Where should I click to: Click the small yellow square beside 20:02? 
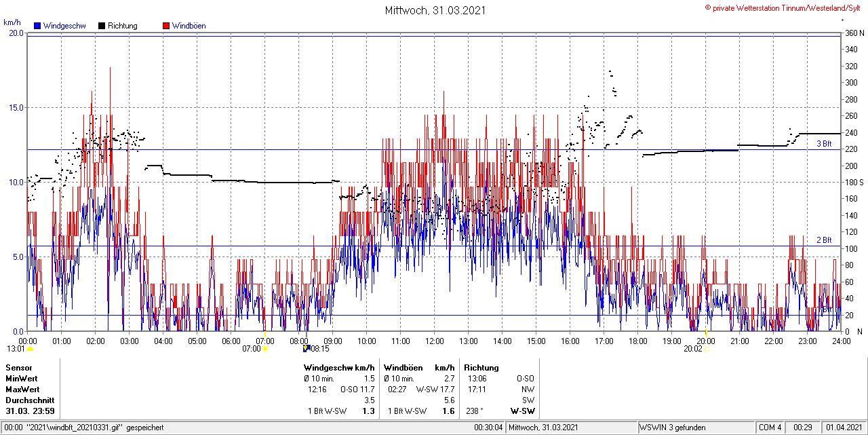click(707, 349)
